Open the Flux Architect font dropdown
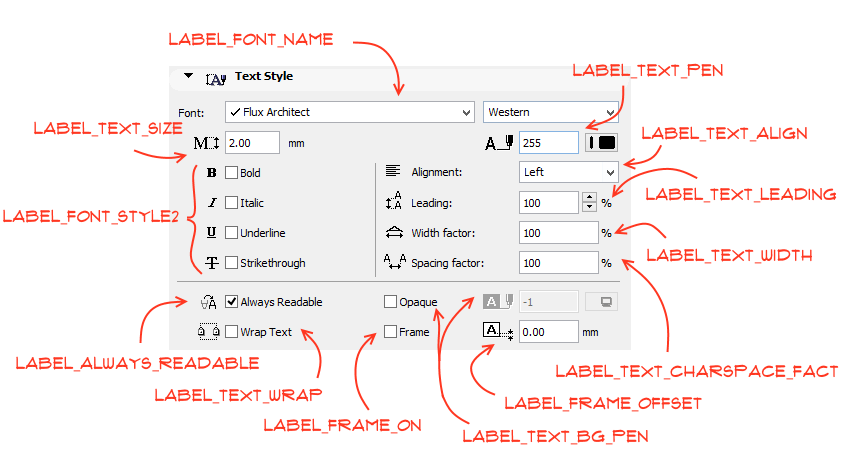 349,112
